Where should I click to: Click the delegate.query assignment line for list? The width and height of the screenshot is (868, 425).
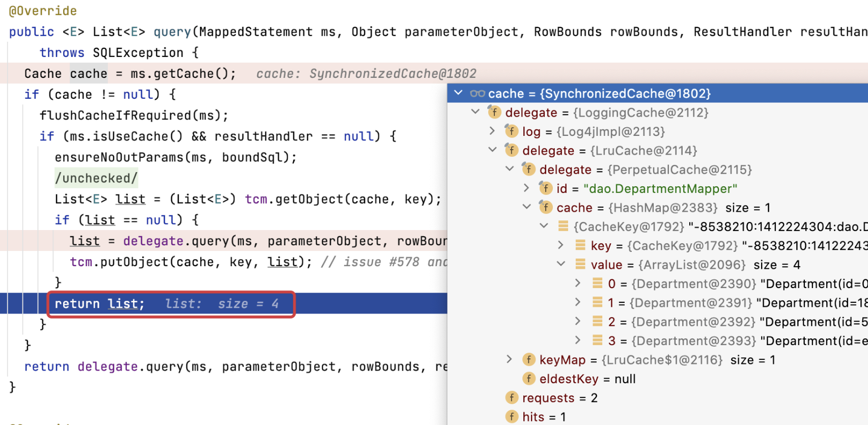(258, 241)
